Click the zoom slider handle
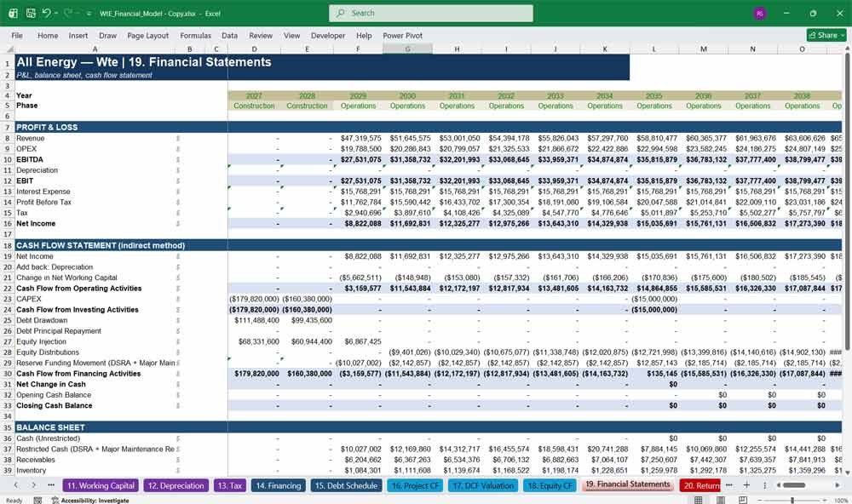This screenshot has height=504, width=852. point(792,501)
